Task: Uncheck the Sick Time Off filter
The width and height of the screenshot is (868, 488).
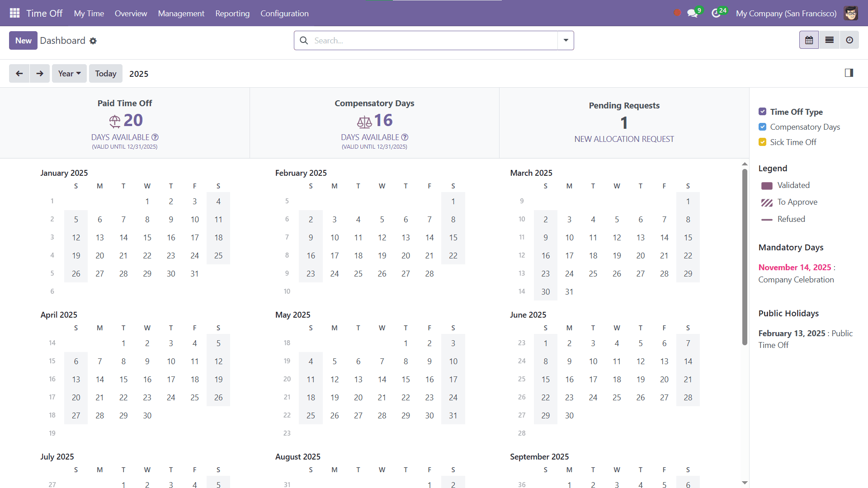Action: (763, 142)
